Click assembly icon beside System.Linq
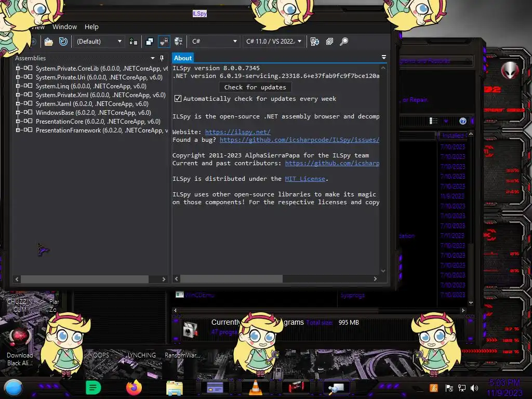The height and width of the screenshot is (399, 532). (28, 86)
